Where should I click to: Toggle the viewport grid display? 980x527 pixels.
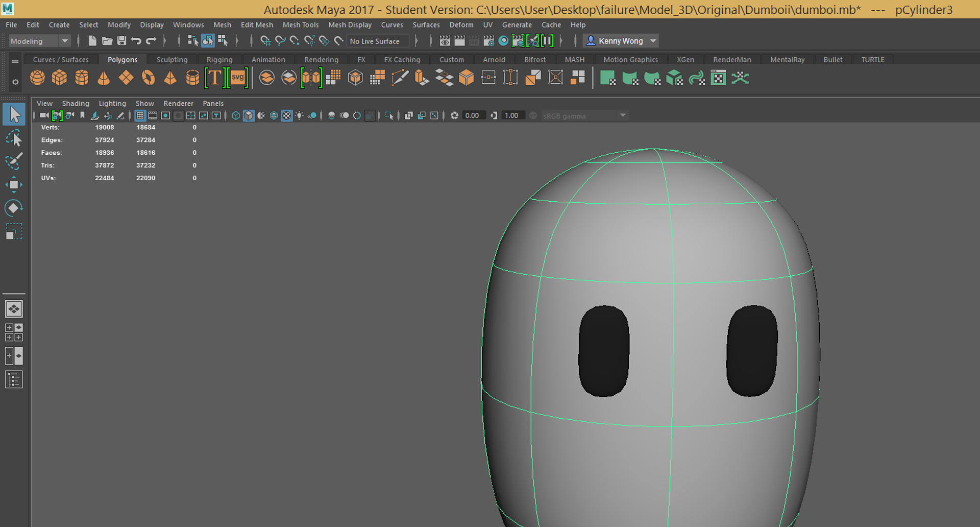[140, 115]
